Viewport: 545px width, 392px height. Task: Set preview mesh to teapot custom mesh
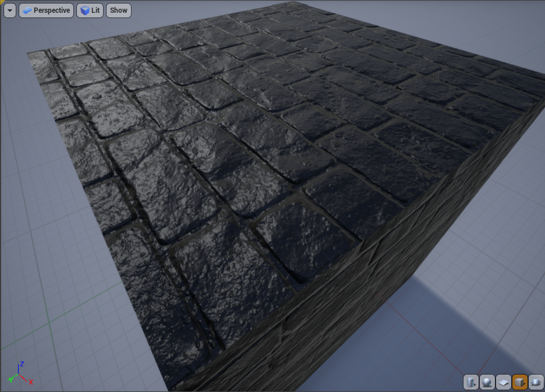coord(536,382)
